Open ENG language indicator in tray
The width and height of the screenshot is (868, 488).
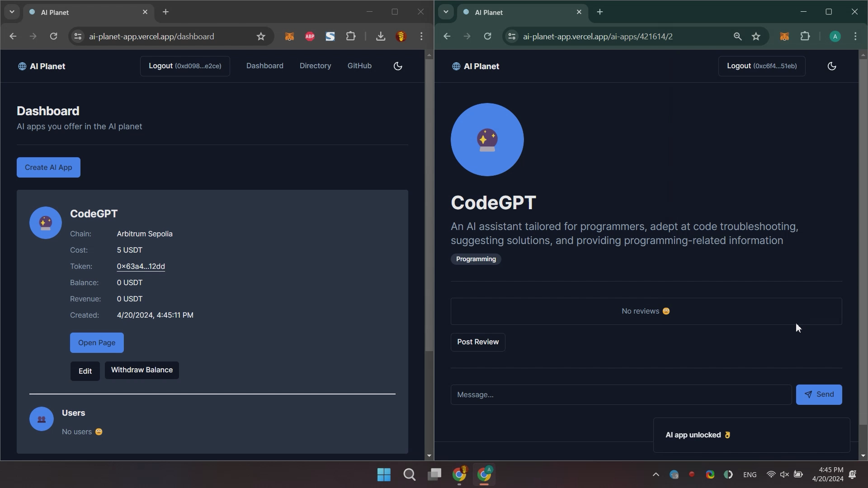coord(750,474)
